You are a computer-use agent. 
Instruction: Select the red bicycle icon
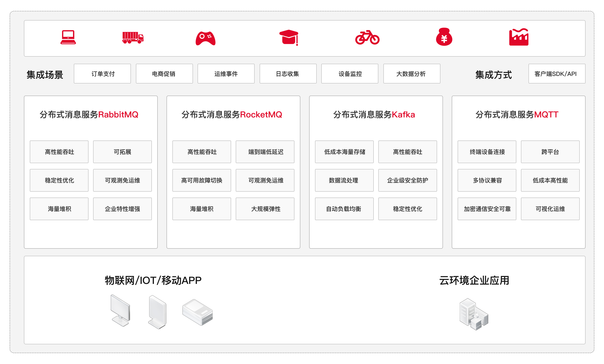pyautogui.click(x=367, y=37)
